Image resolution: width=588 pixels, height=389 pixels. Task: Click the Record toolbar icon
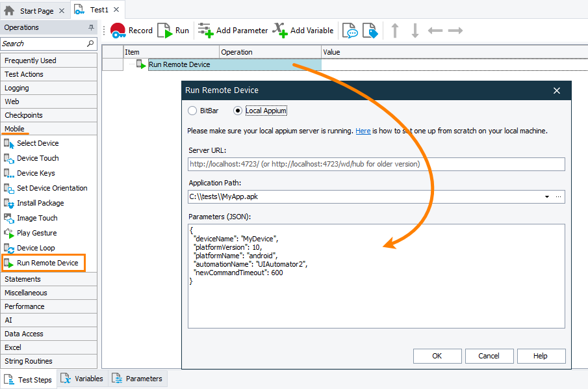click(118, 31)
